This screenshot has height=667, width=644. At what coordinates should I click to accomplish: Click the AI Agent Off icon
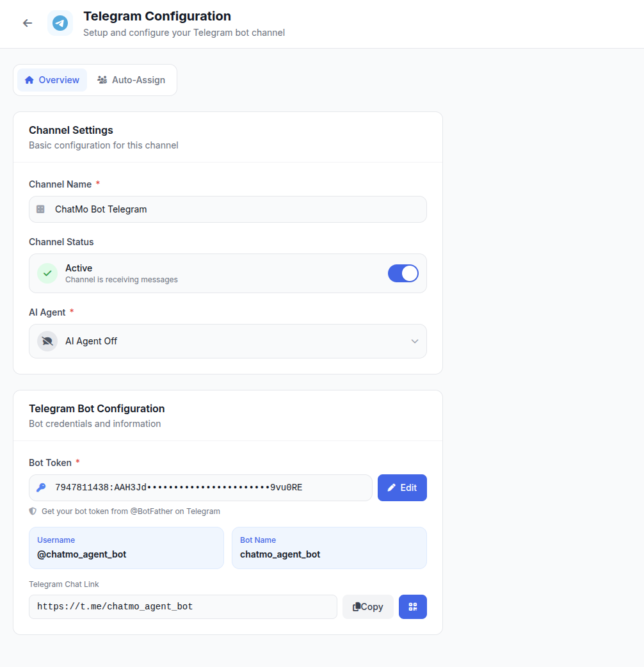[47, 341]
